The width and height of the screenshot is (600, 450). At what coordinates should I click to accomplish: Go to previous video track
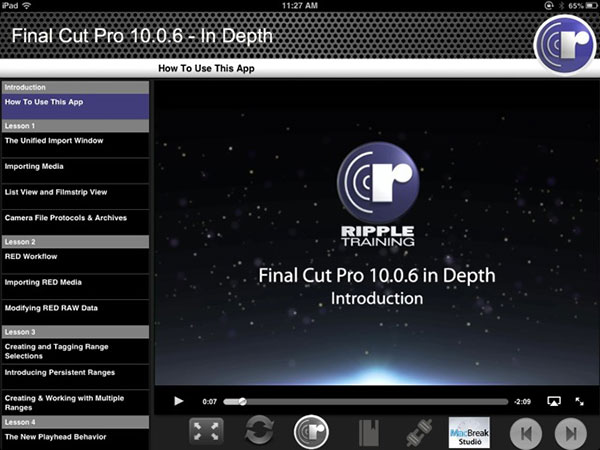(x=526, y=433)
